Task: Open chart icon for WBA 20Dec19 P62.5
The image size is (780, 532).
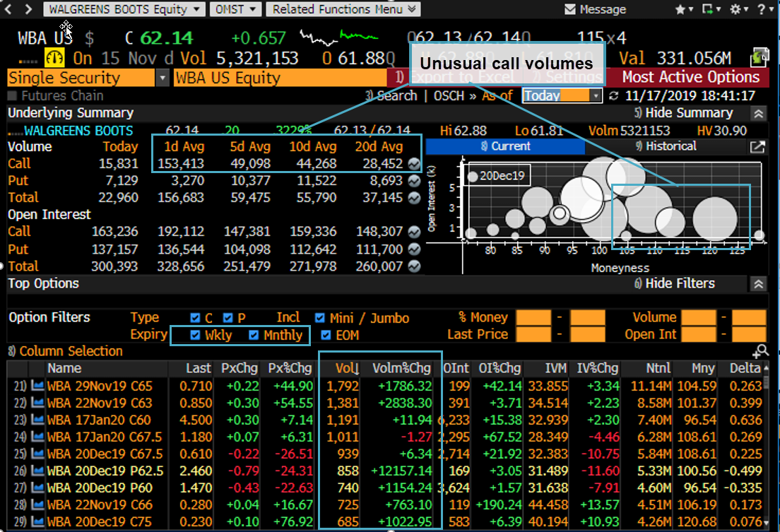Action: (37, 471)
